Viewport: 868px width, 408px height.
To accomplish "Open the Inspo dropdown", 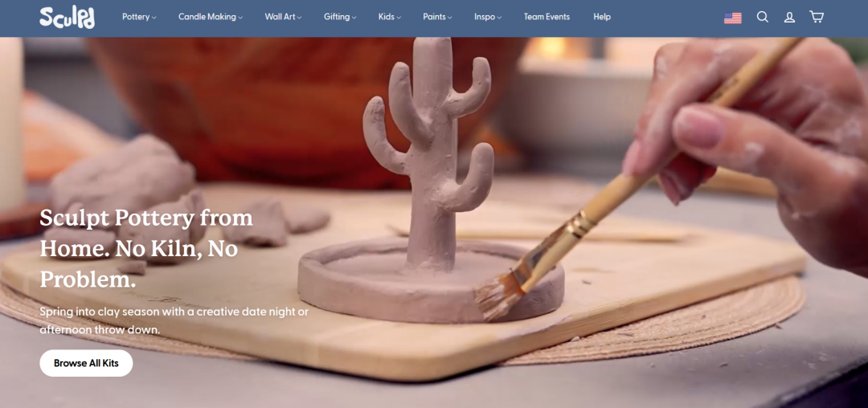I will [488, 17].
